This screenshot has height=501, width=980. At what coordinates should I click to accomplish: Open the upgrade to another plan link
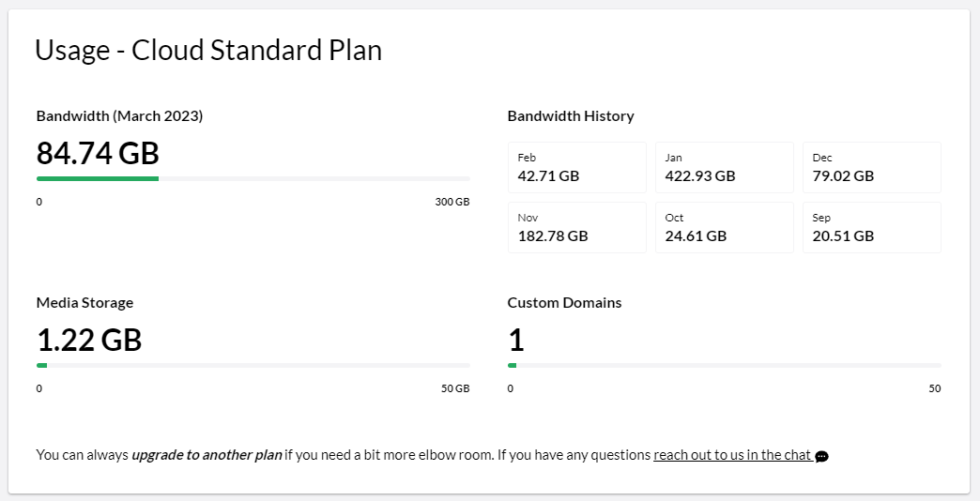pyautogui.click(x=207, y=455)
